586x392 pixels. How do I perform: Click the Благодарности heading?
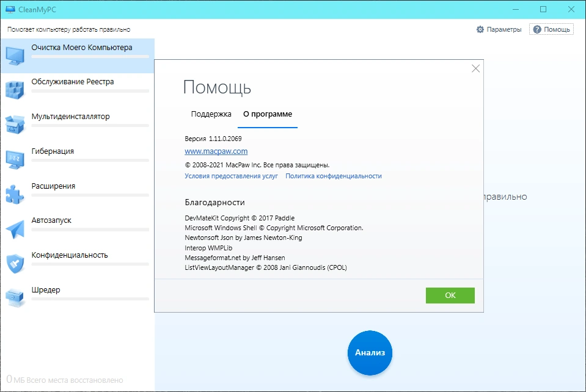coord(215,202)
